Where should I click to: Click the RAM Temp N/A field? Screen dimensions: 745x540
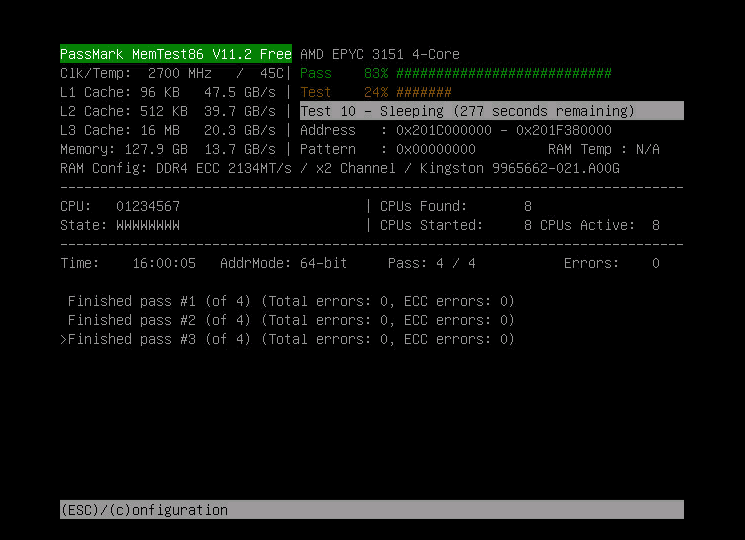(603, 149)
